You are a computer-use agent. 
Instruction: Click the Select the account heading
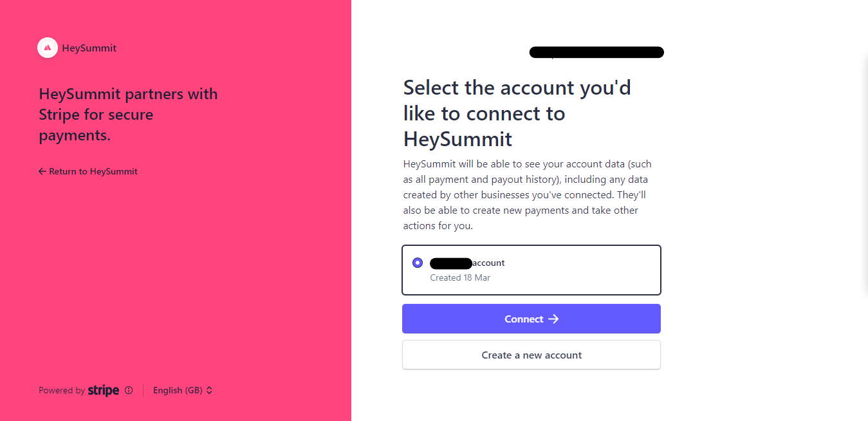tap(517, 113)
